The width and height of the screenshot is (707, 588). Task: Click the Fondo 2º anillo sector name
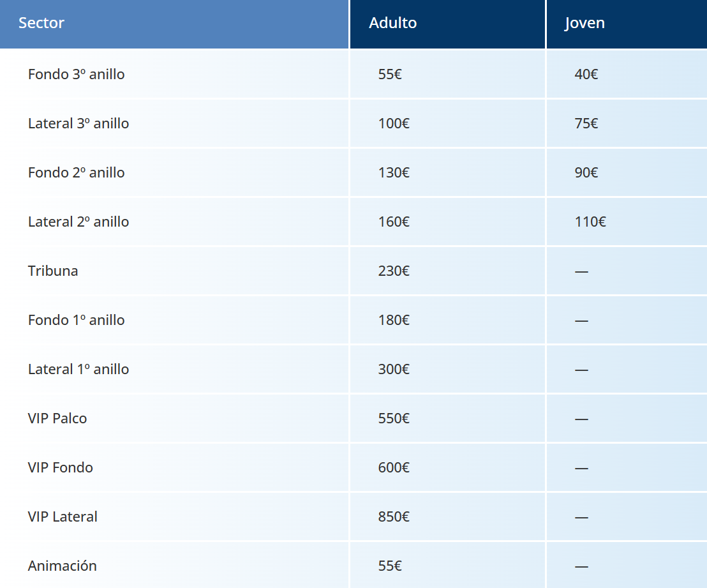click(x=76, y=172)
